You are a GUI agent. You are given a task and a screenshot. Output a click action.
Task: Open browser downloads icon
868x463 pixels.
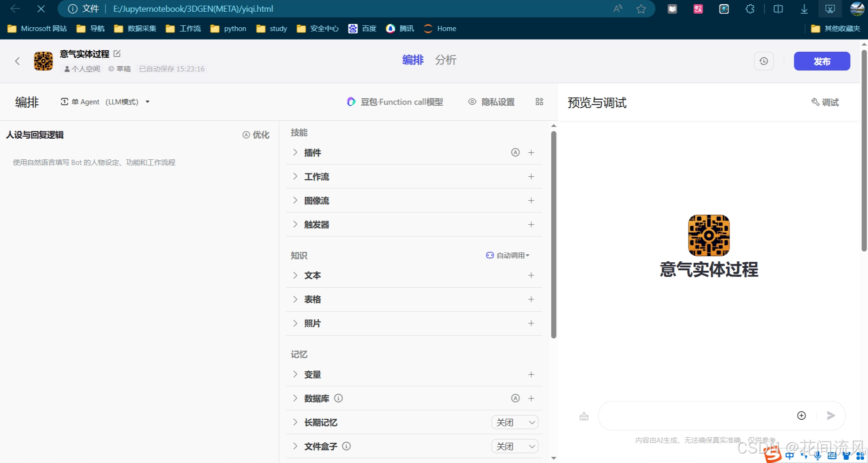[x=804, y=8]
